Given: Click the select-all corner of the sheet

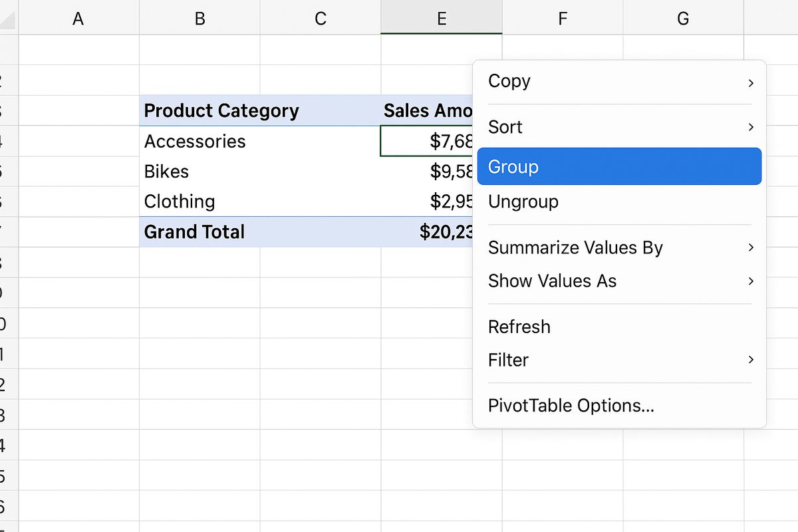Looking at the screenshot, I should pyautogui.click(x=9, y=17).
